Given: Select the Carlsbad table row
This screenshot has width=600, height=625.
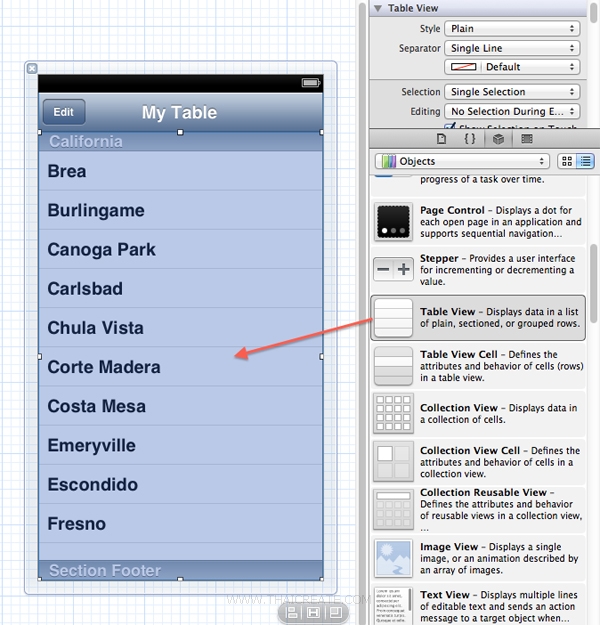Looking at the screenshot, I should [181, 288].
